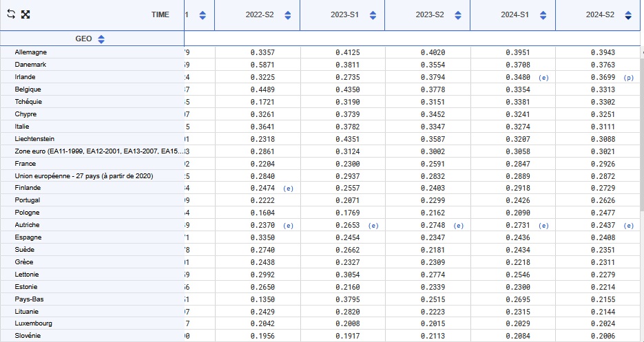The height and width of the screenshot is (342, 644).
Task: Select the Luxembourg row label
Action: pyautogui.click(x=33, y=323)
